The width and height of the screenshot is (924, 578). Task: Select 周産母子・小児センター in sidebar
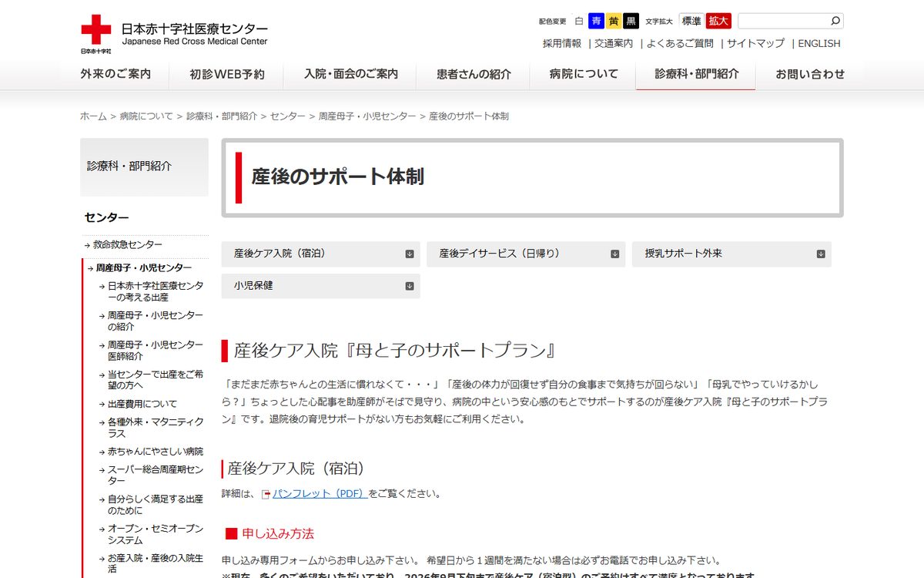pos(144,268)
